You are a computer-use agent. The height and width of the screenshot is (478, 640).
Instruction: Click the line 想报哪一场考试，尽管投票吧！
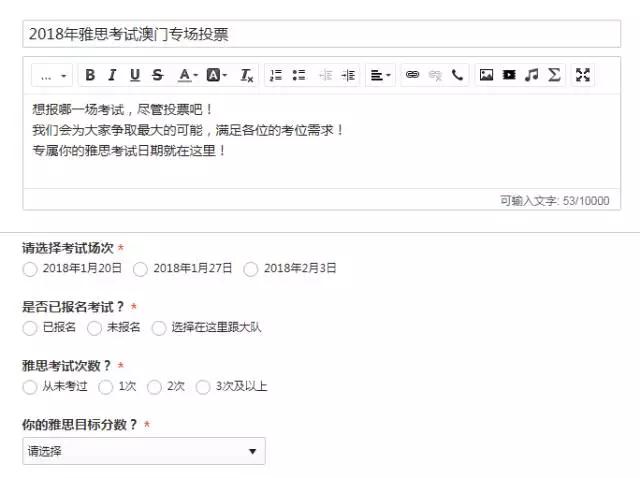(122, 109)
